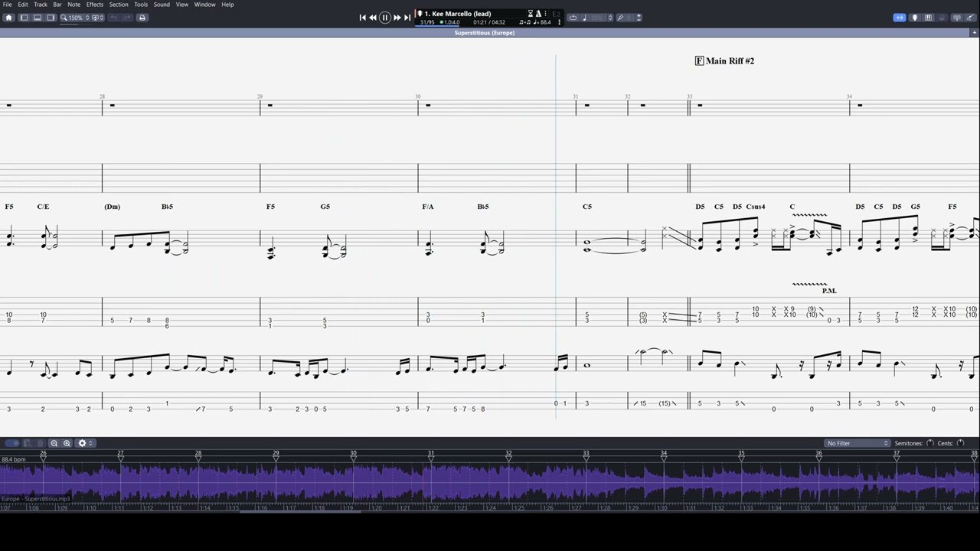Toggle the right inspector panel

point(51,18)
